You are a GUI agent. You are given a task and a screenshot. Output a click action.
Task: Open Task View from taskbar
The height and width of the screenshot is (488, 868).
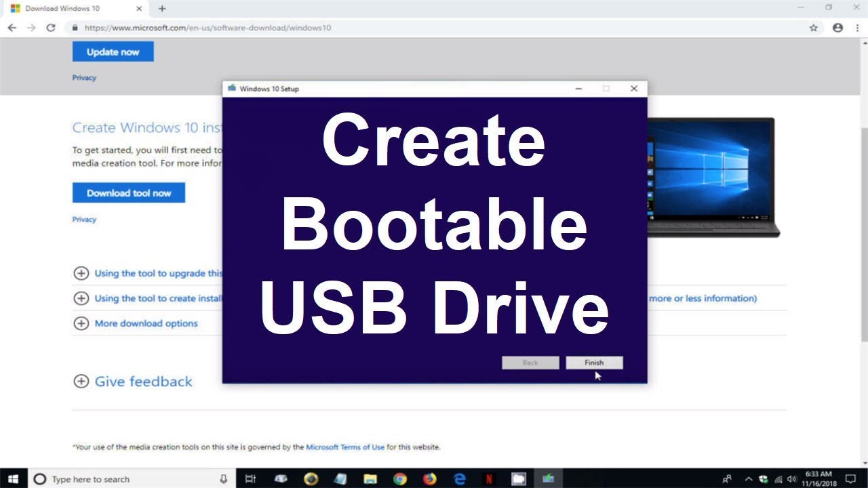point(250,479)
